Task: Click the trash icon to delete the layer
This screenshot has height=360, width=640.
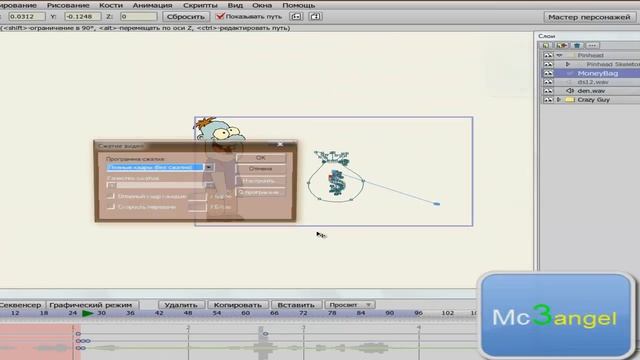Action: pyautogui.click(x=577, y=45)
